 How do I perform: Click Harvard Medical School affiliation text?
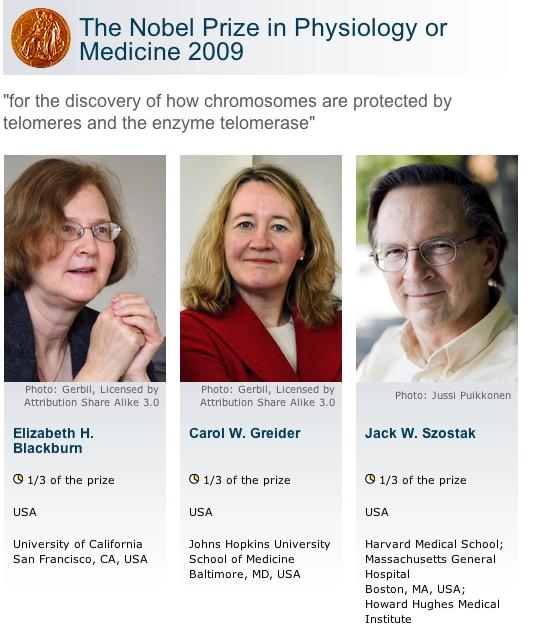(x=434, y=544)
